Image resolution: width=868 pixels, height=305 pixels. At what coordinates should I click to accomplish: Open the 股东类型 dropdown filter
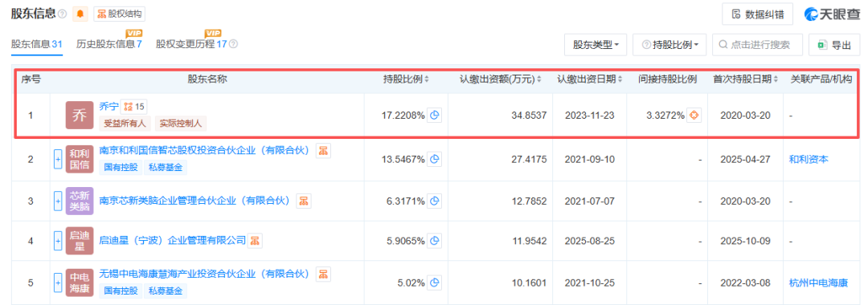pyautogui.click(x=596, y=45)
